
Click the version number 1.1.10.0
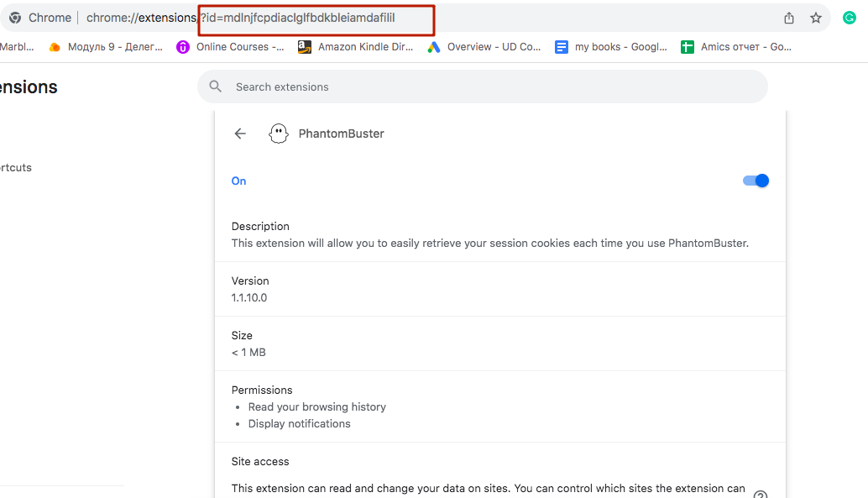249,297
